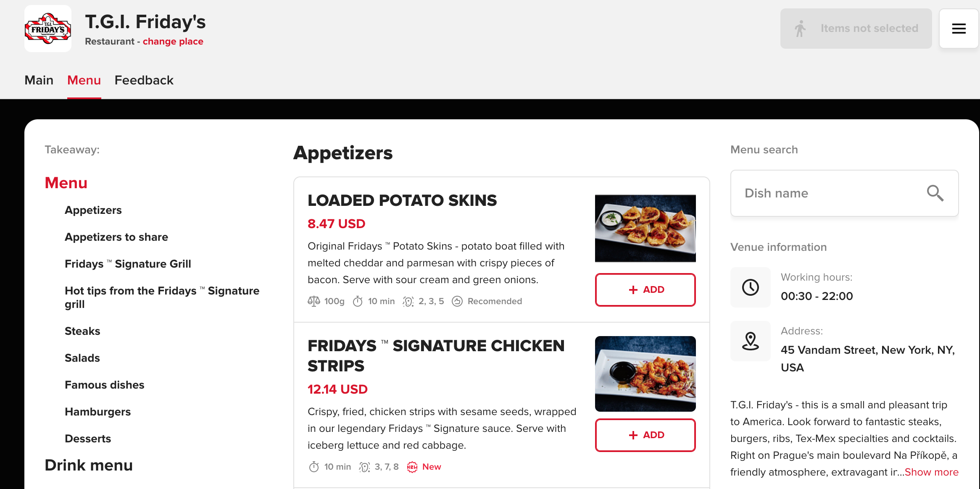Click the change place link
The width and height of the screenshot is (980, 489).
(x=173, y=42)
